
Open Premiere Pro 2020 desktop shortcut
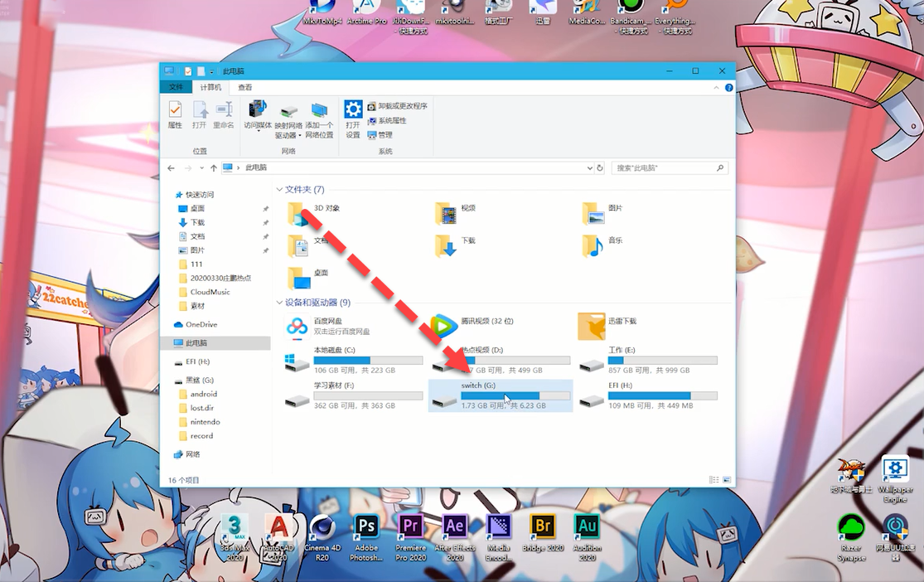(x=410, y=537)
